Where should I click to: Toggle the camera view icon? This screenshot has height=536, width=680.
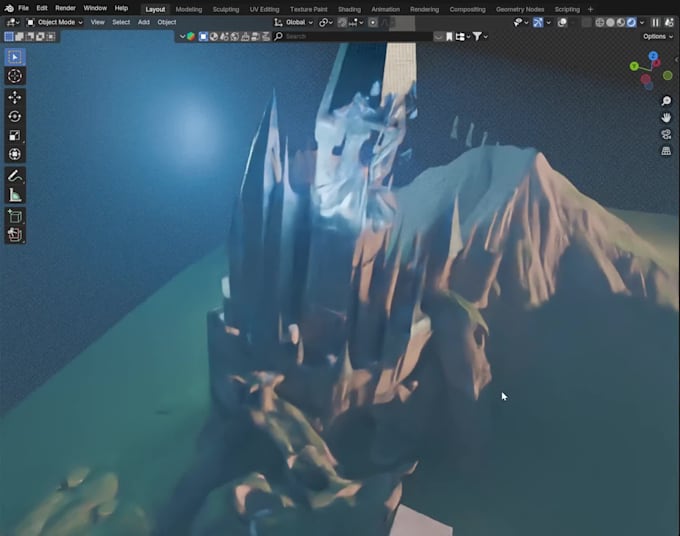click(666, 134)
